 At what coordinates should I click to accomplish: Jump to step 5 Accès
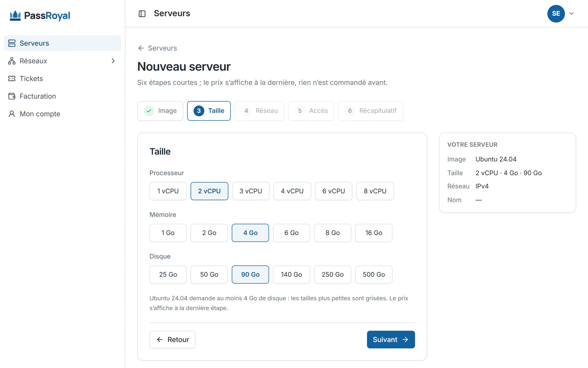click(311, 111)
